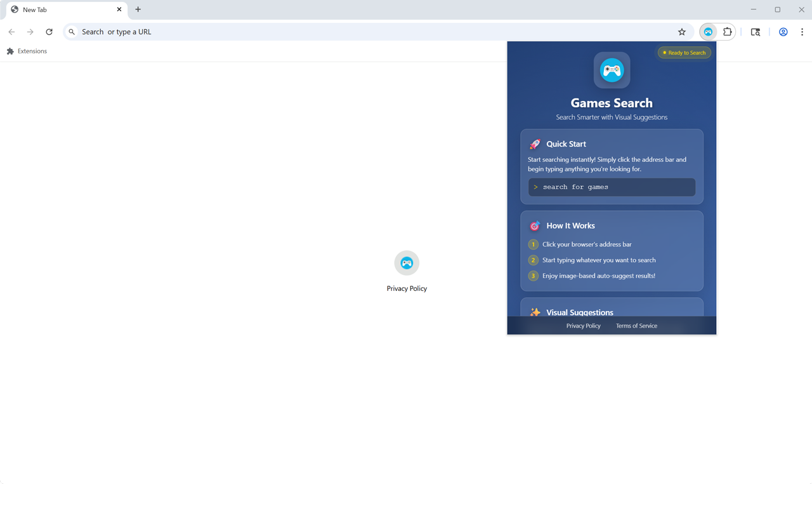The height and width of the screenshot is (508, 812).
Task: Open the Terms of Service link
Action: tap(636, 325)
